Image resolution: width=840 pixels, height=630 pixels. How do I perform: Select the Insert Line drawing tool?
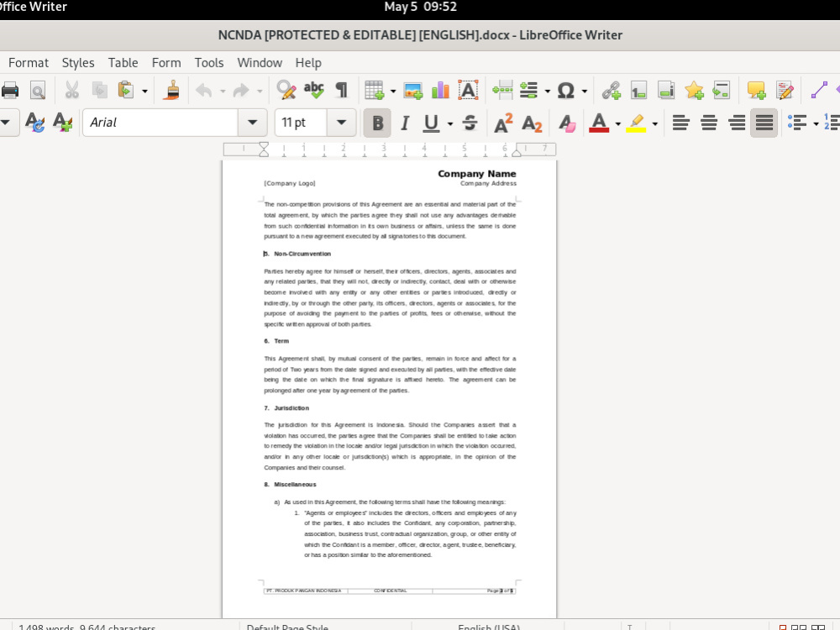(x=819, y=91)
